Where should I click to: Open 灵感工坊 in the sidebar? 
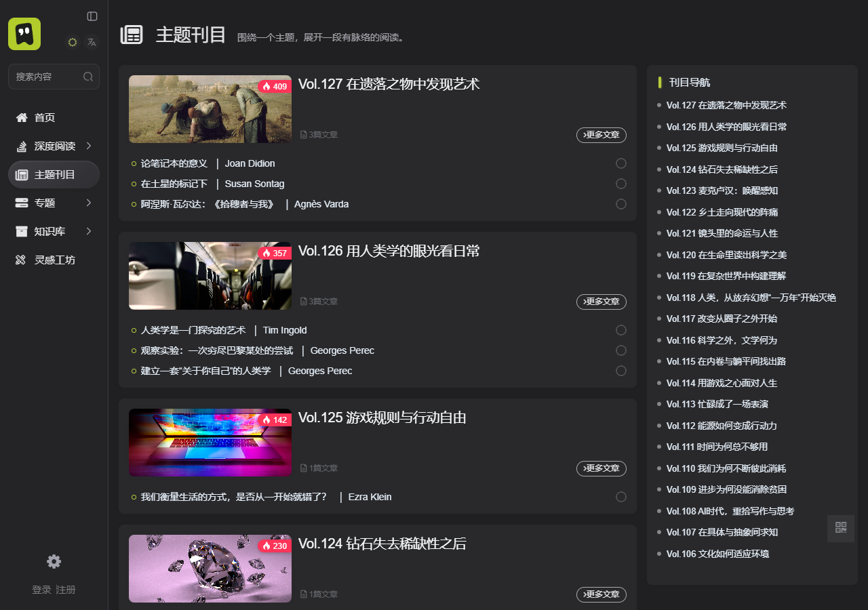coord(54,260)
